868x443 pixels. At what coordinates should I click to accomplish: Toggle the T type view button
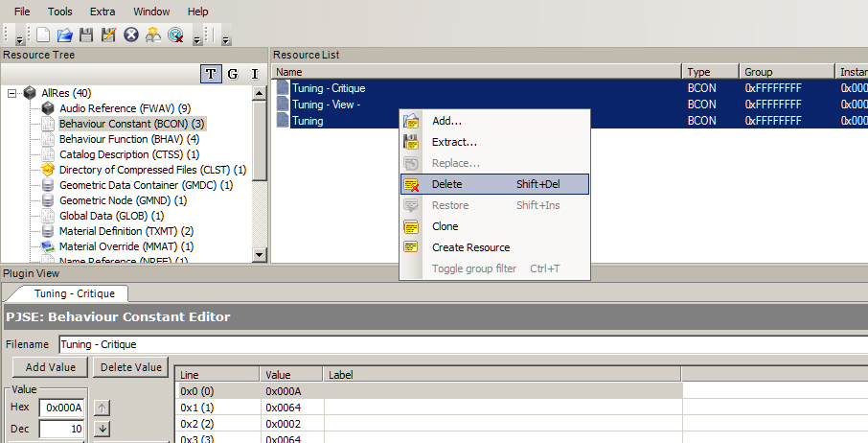pos(211,74)
